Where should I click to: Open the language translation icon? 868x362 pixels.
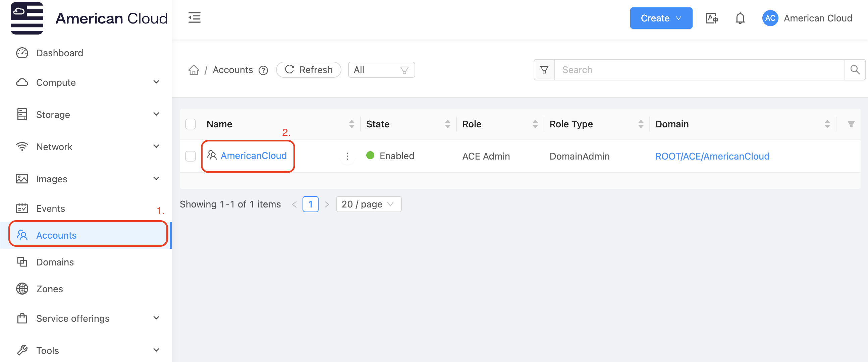click(x=711, y=18)
